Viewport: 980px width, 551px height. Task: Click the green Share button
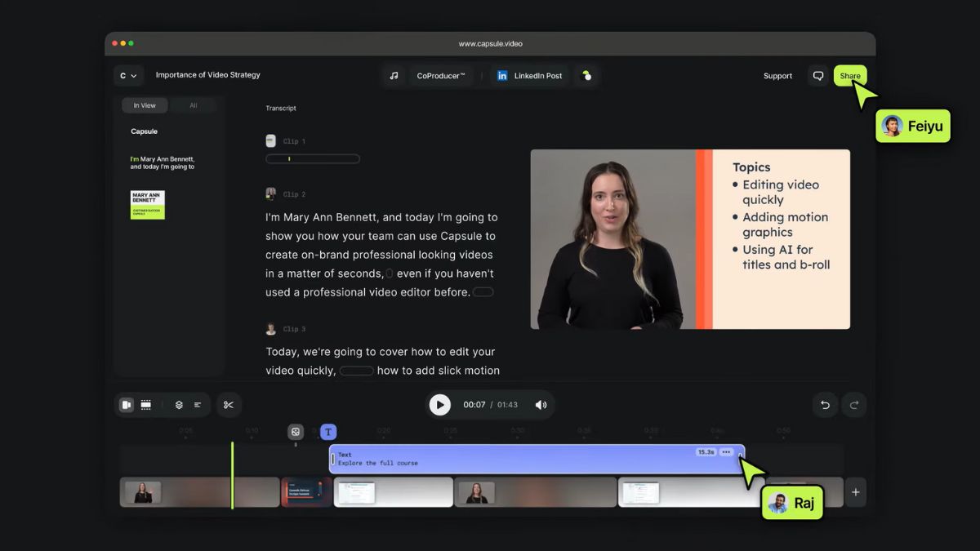tap(850, 76)
